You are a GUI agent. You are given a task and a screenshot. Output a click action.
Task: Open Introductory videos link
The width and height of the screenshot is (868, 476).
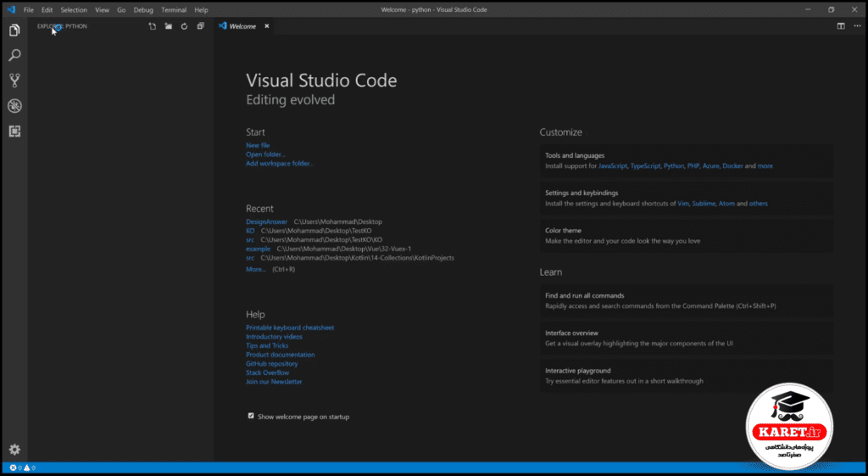click(x=274, y=336)
